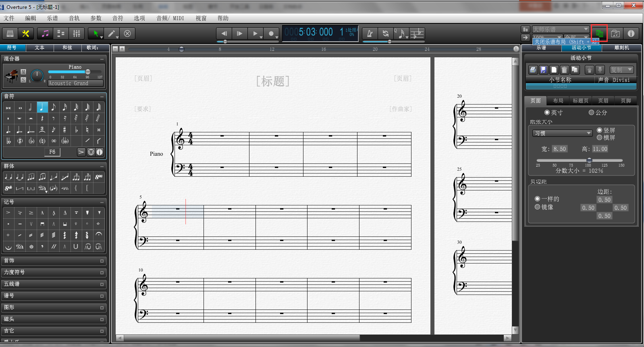Open the mixer sliders view icon
This screenshot has width=644, height=347.
tap(77, 33)
